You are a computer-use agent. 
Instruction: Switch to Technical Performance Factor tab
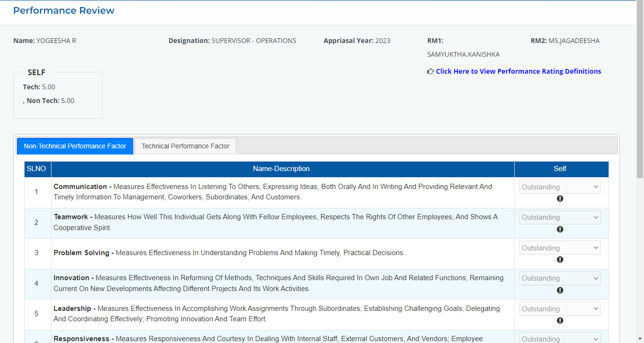[186, 146]
